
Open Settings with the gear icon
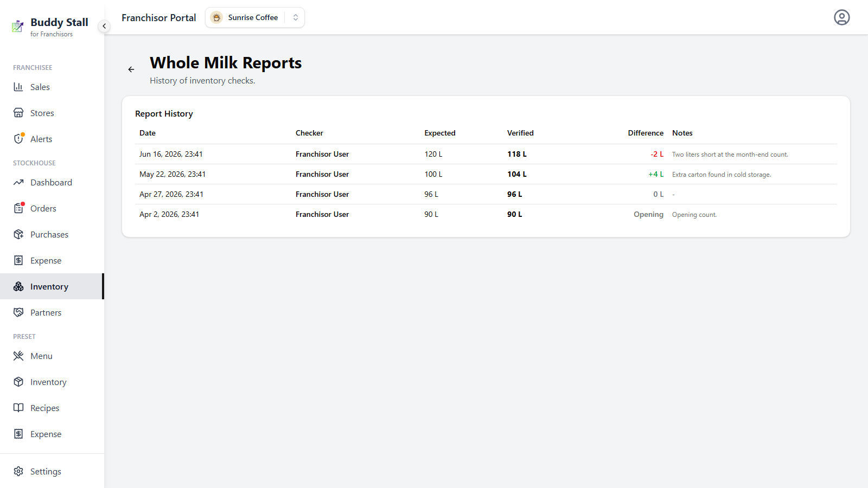[x=18, y=471]
